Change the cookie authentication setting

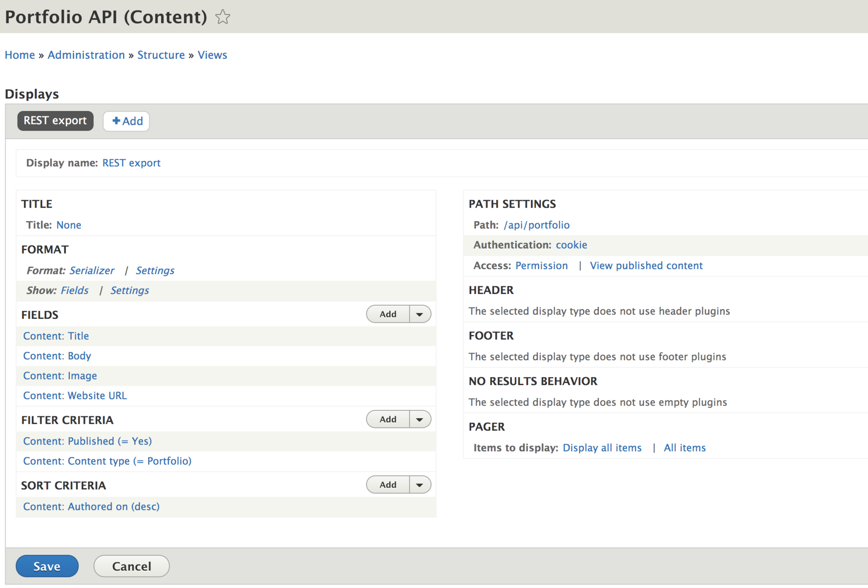click(x=571, y=245)
